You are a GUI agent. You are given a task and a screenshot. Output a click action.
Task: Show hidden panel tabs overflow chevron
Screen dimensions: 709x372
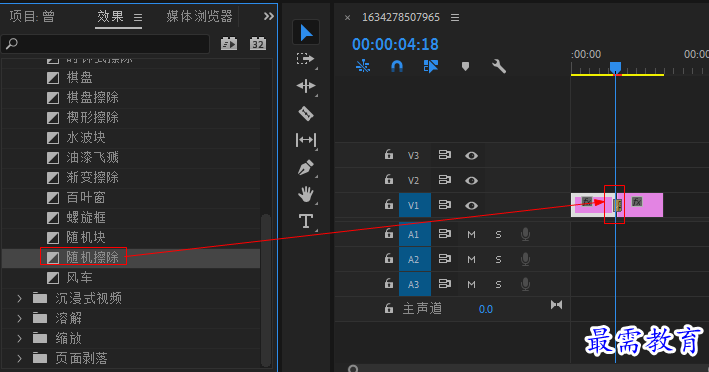[x=269, y=17]
